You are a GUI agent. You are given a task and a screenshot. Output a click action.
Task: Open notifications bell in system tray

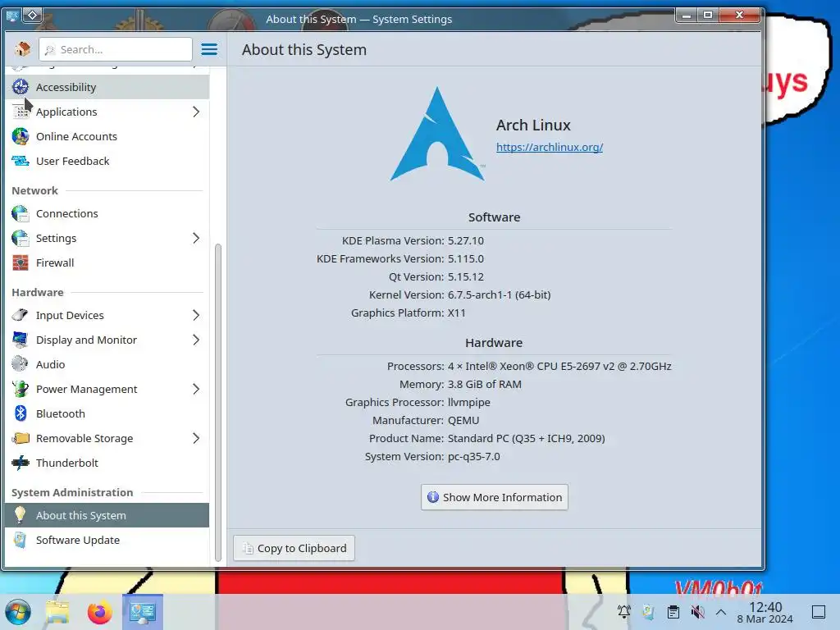624,611
